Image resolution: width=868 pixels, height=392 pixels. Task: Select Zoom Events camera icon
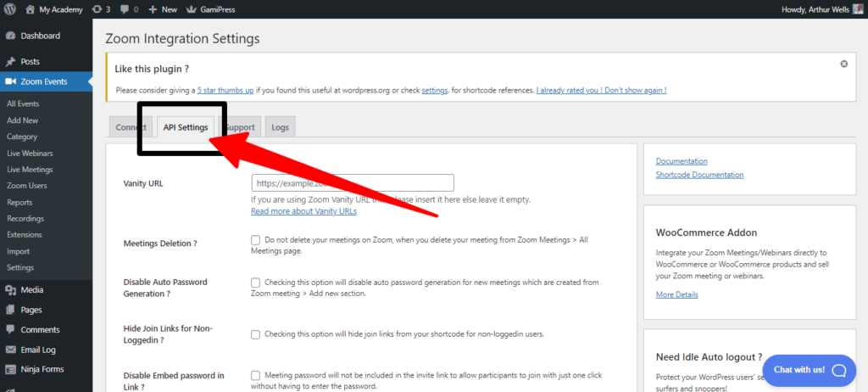(x=10, y=81)
